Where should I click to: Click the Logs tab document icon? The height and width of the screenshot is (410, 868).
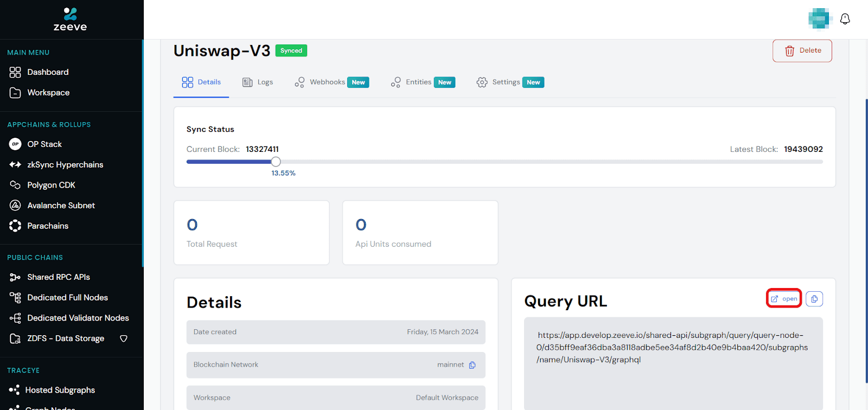[x=247, y=82]
